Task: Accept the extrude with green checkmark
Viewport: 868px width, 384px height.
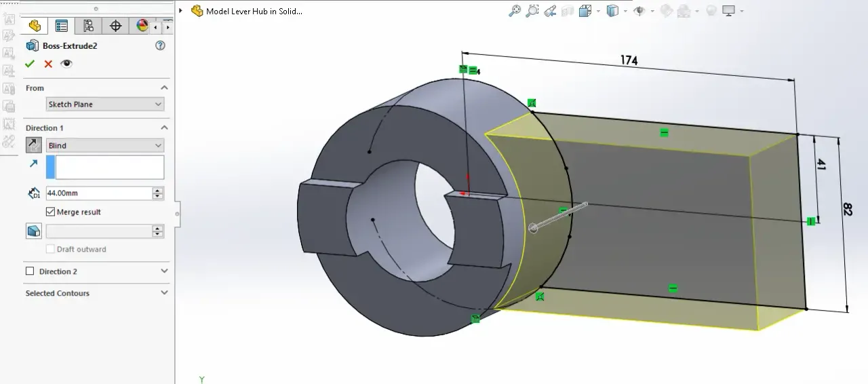Action: pyautogui.click(x=29, y=64)
